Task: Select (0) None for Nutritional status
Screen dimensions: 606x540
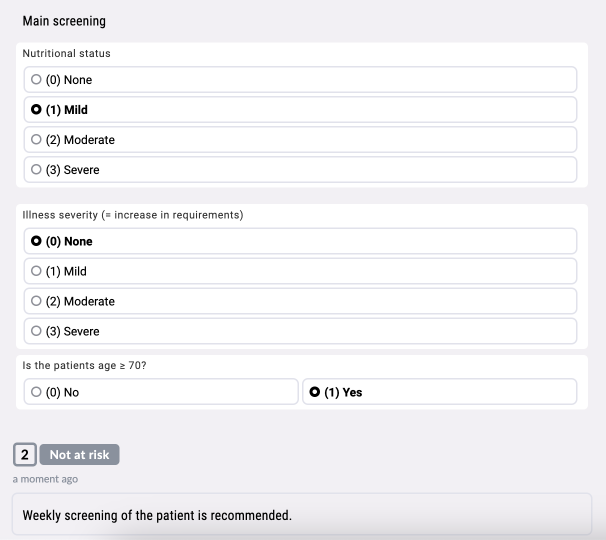Action: click(300, 80)
